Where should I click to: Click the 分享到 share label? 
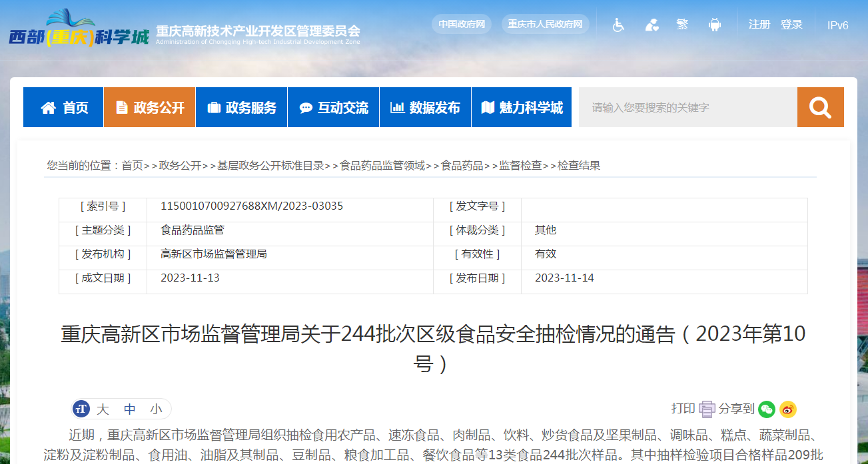tap(736, 409)
